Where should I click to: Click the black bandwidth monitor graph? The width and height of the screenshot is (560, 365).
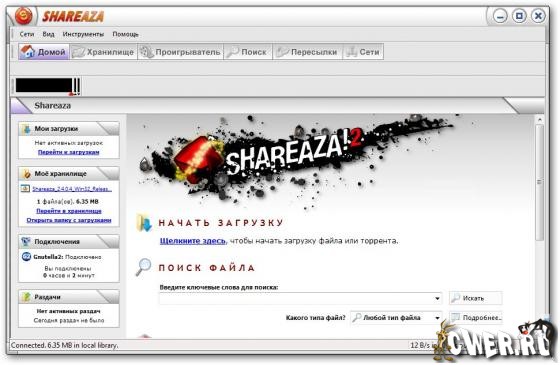click(x=44, y=86)
